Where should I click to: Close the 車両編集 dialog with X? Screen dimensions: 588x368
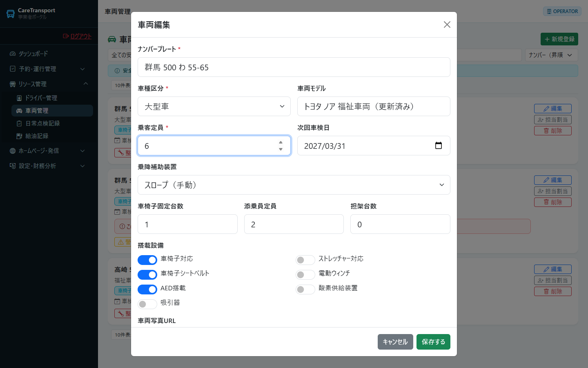coord(447,25)
